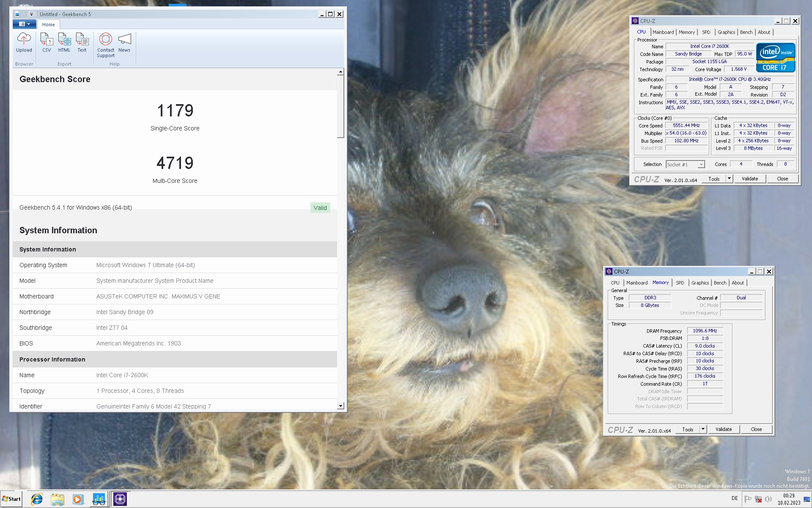The width and height of the screenshot is (812, 508).
Task: Select Graphics tab in lower CPU-Z window
Action: pyautogui.click(x=700, y=283)
